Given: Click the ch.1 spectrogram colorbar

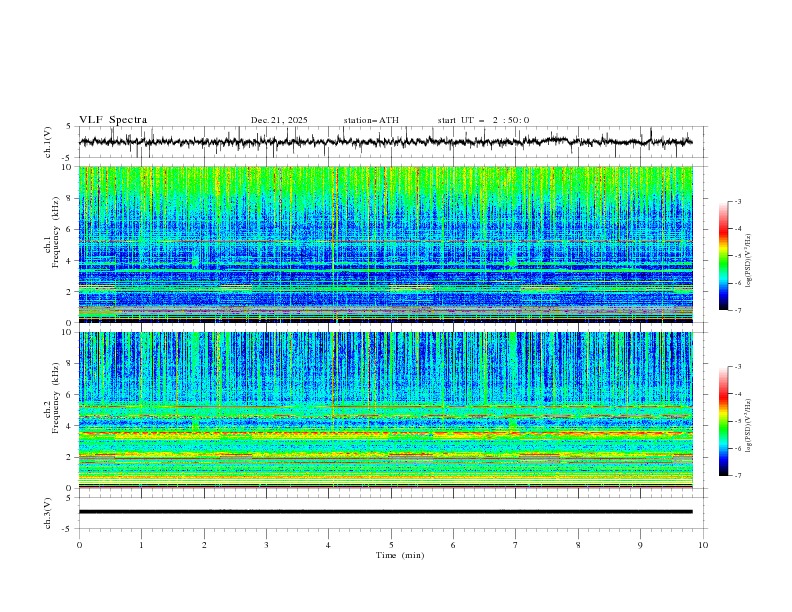Looking at the screenshot, I should click(x=723, y=256).
